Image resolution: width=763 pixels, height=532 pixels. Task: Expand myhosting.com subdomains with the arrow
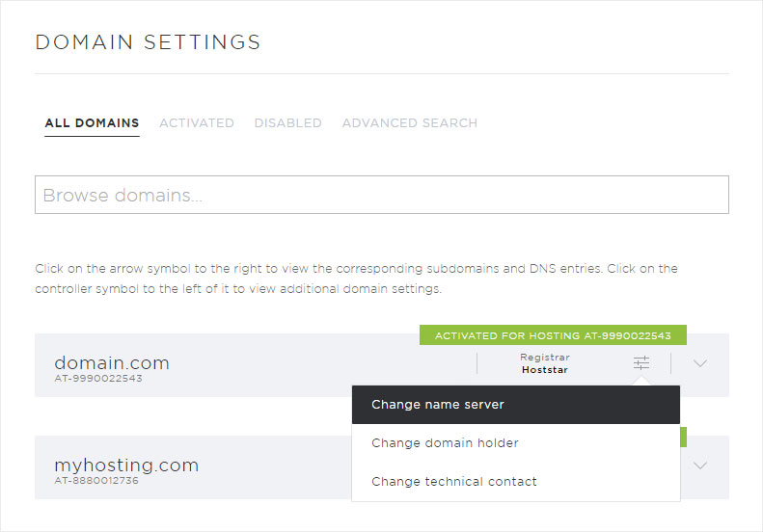point(700,465)
